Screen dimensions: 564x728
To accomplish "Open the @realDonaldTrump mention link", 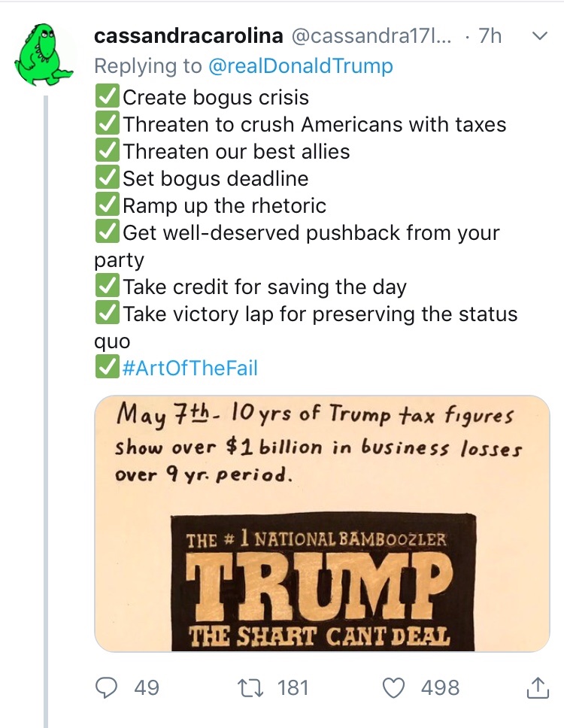I will click(299, 66).
